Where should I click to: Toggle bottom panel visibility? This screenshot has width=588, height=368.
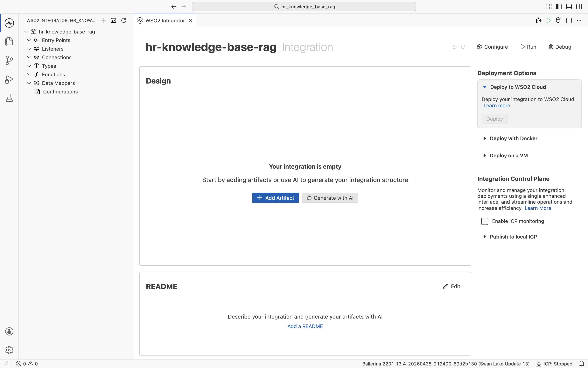[569, 7]
